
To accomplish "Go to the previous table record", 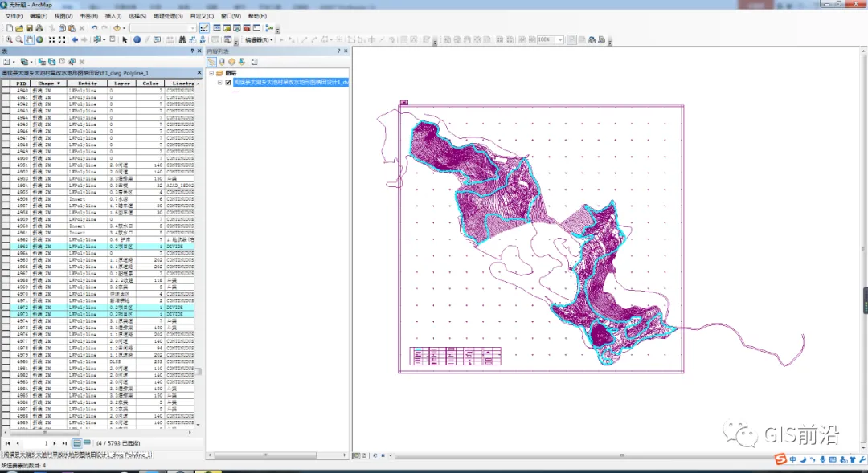I will click(18, 443).
